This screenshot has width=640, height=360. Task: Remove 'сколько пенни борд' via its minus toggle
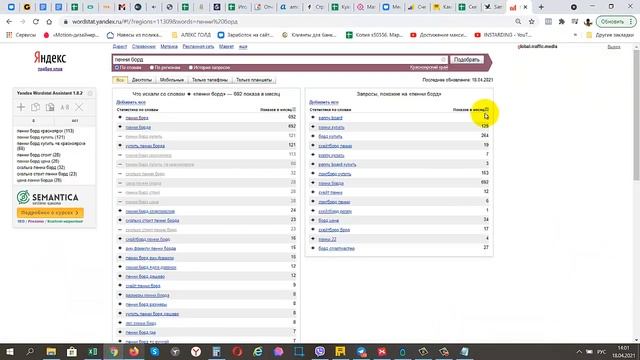(x=120, y=173)
